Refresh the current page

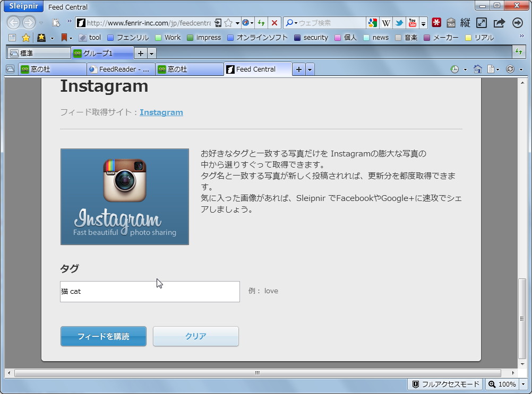pyautogui.click(x=261, y=22)
